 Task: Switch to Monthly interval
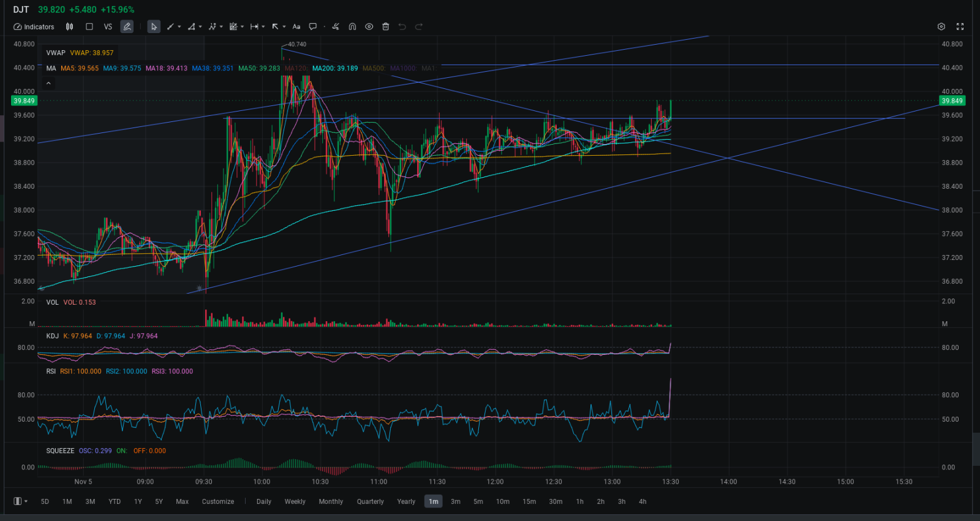point(331,501)
